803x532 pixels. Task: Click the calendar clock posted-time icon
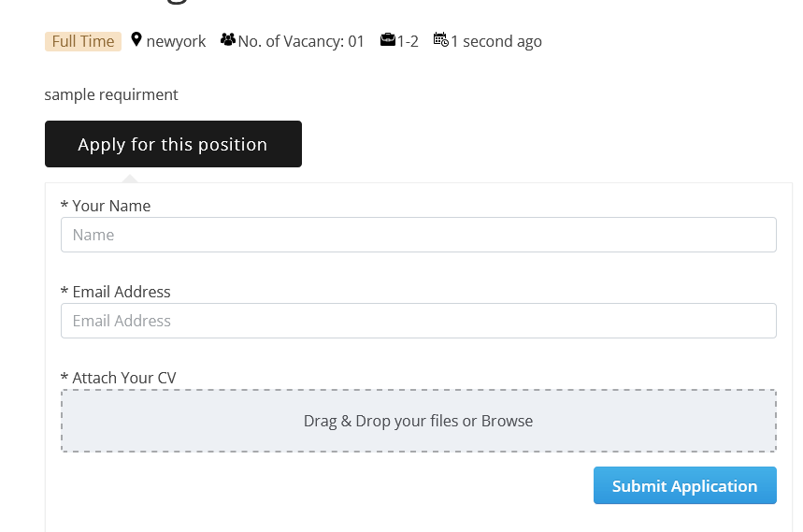(441, 39)
